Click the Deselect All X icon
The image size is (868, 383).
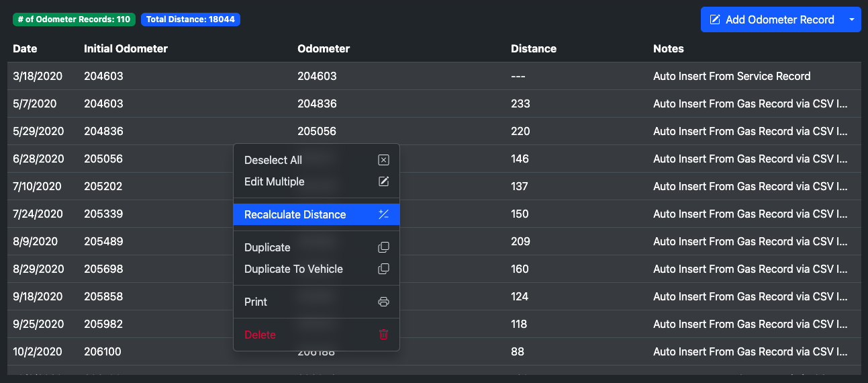(383, 160)
